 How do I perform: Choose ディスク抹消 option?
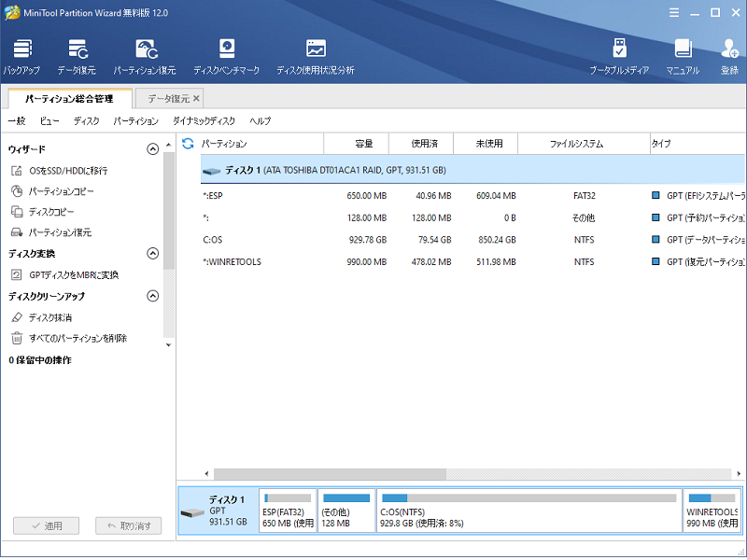41,317
